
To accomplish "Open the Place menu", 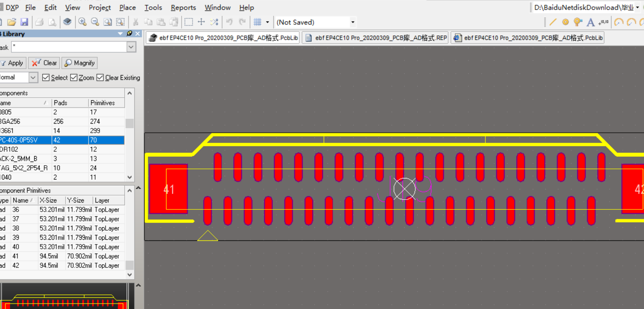I will click(127, 7).
